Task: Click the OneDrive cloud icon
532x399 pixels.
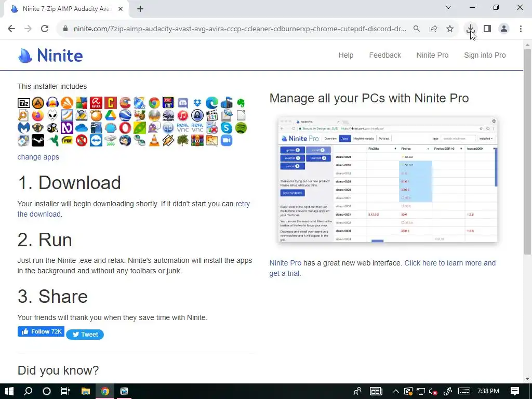Action: [x=82, y=128]
